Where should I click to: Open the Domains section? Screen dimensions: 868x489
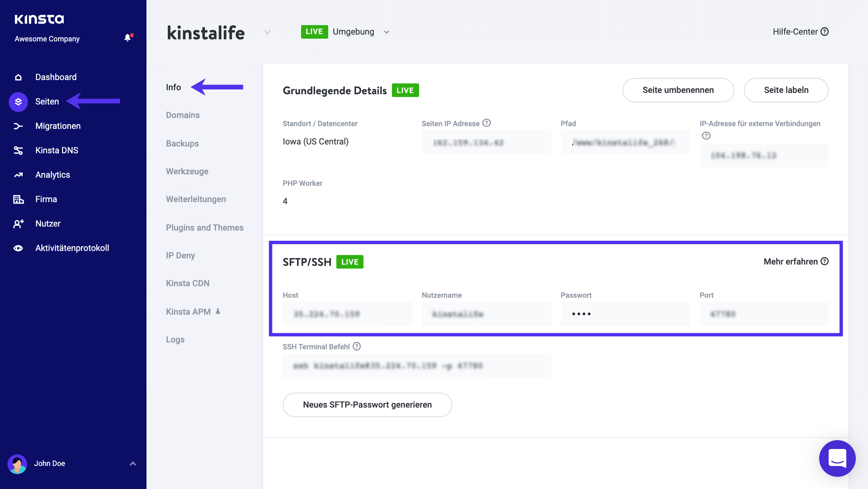tap(182, 115)
